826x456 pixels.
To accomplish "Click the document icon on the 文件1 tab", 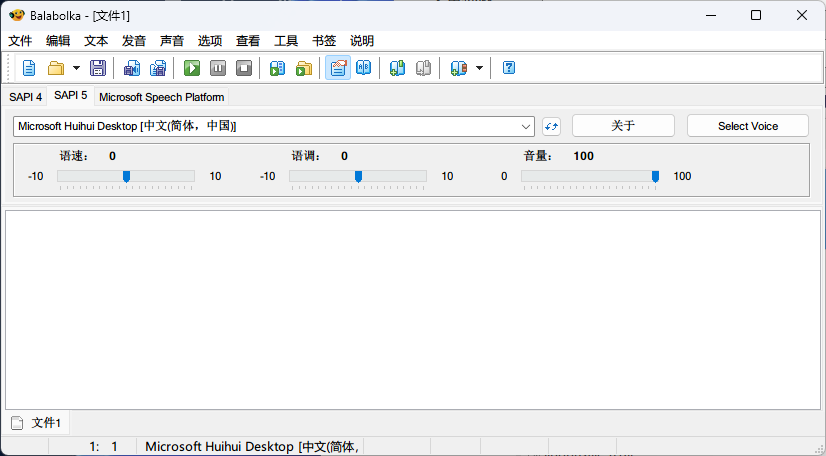I will pyautogui.click(x=17, y=423).
